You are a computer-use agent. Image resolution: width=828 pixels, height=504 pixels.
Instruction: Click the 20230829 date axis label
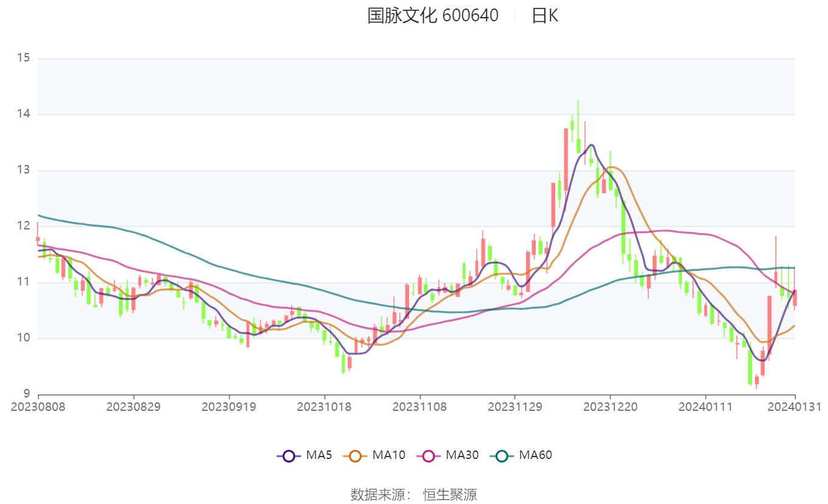coord(133,406)
